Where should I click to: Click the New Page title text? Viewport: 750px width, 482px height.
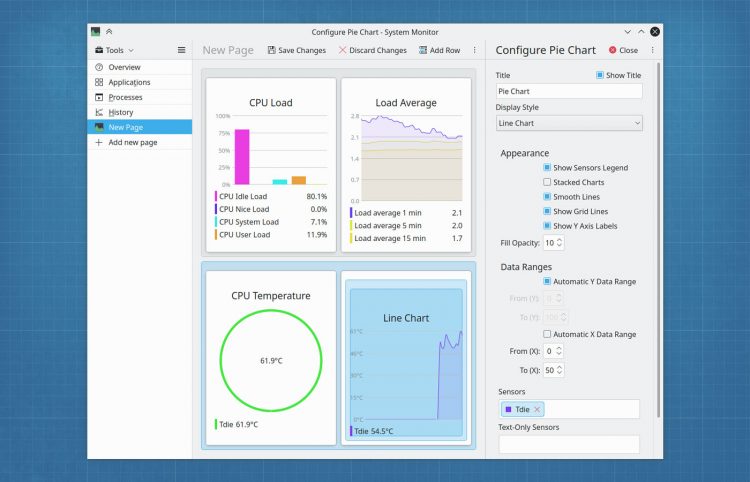coord(228,50)
